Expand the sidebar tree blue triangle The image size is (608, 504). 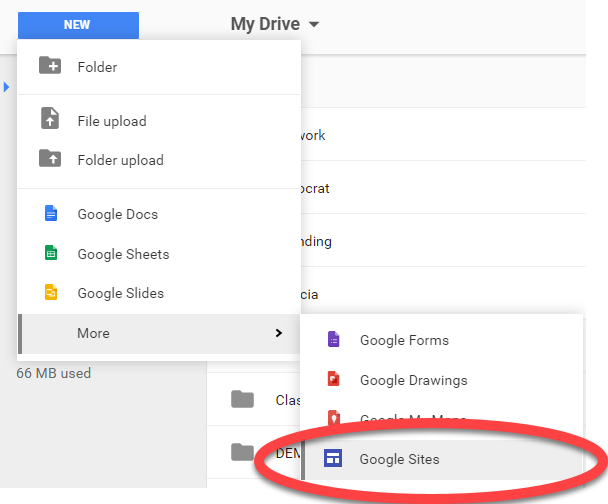(7, 88)
